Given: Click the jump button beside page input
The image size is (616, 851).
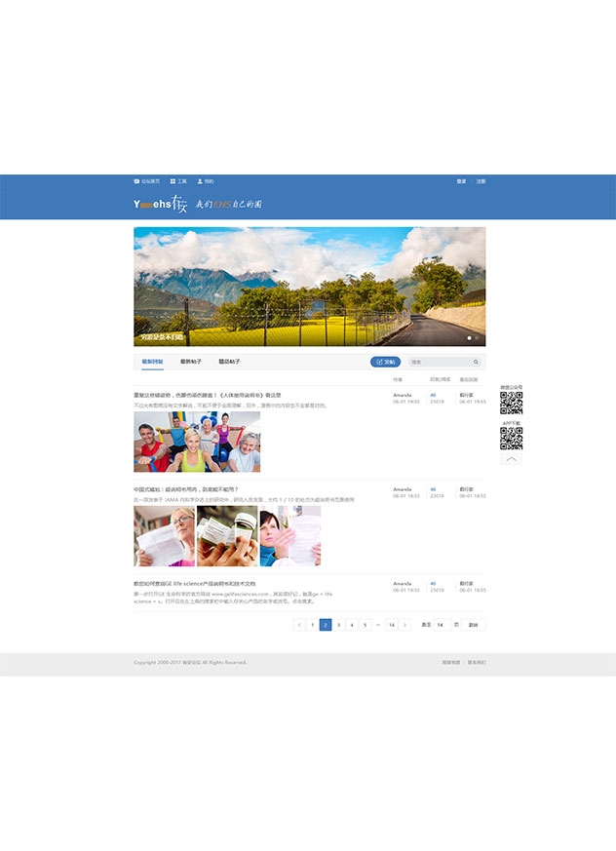Looking at the screenshot, I should click(x=474, y=625).
